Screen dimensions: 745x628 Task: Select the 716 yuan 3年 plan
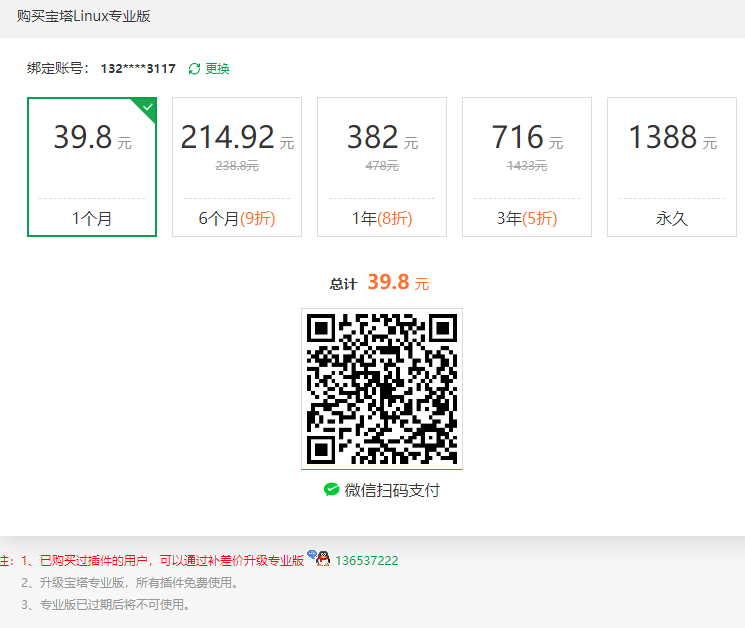pyautogui.click(x=527, y=167)
